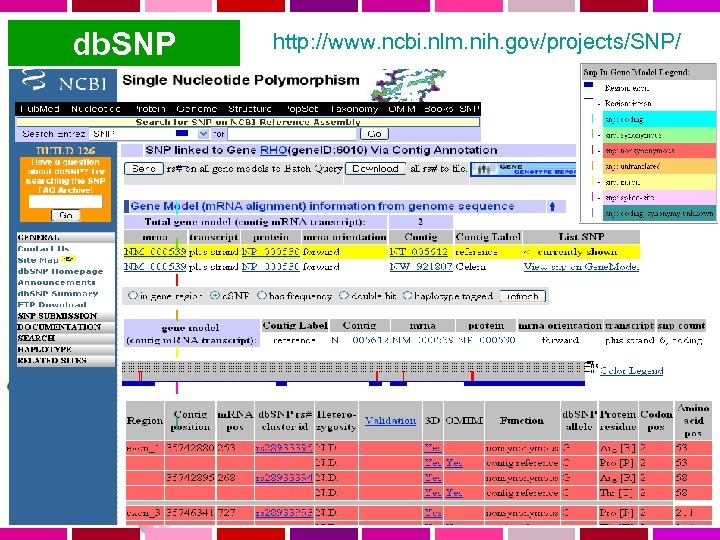Screen dimensions: 720x540
Task: Expand GENERAL sidebar section
Action: coord(66,237)
